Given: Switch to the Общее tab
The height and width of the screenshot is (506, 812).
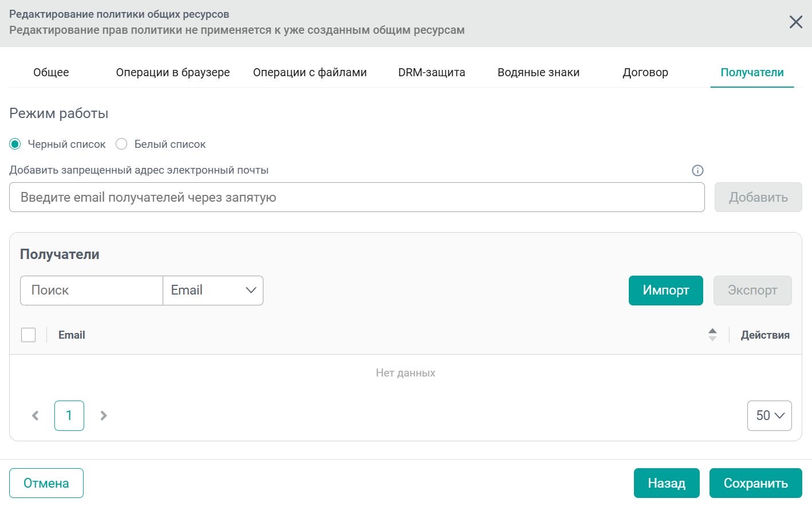Looking at the screenshot, I should pyautogui.click(x=51, y=72).
